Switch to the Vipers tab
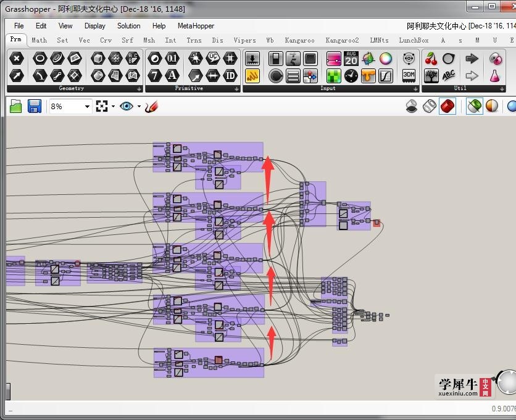 point(244,40)
